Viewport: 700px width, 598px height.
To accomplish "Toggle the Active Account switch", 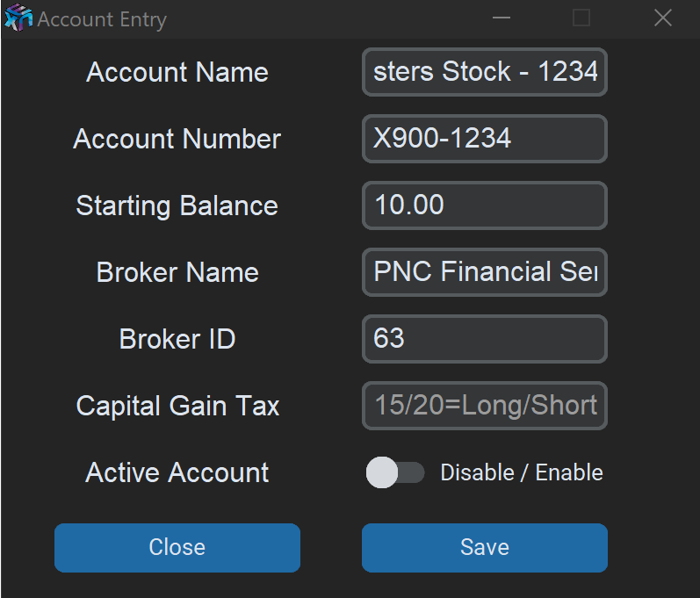I will pos(394,473).
